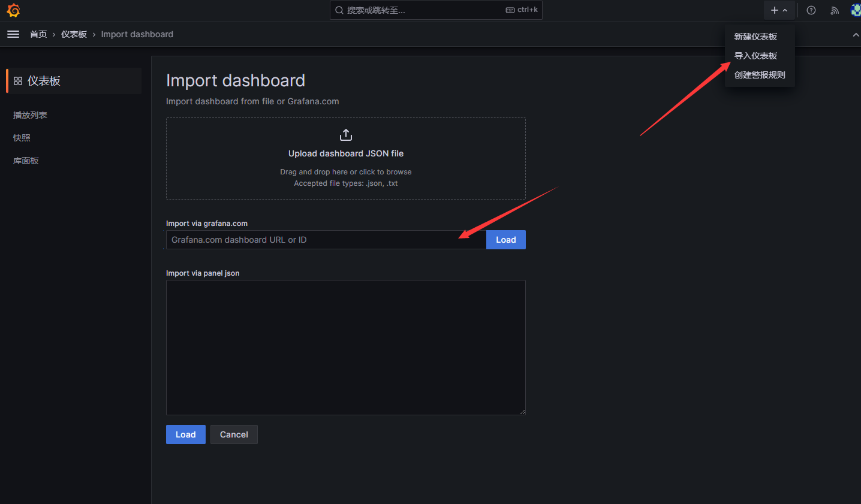
Task: Select 导入仪表板 from the menu
Action: tap(755, 56)
